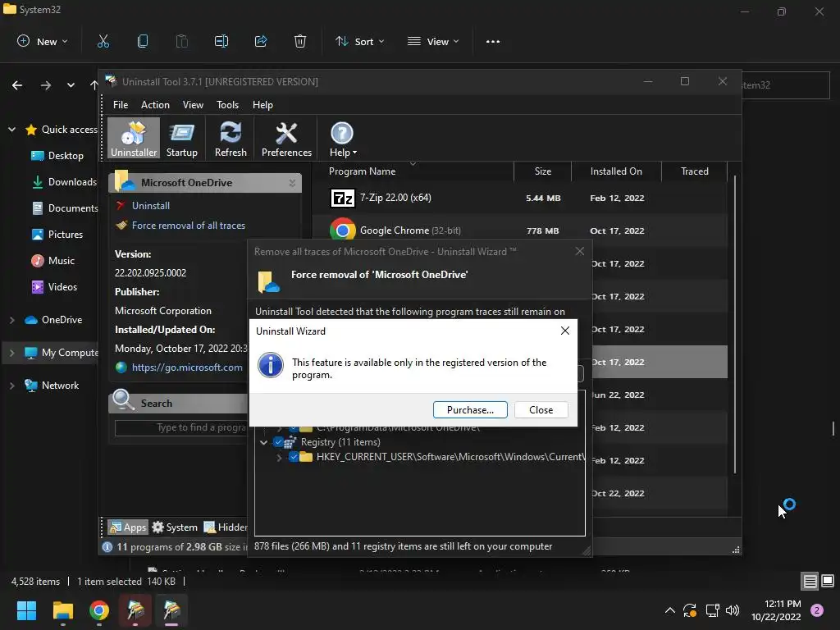Open Google Chrome from taskbar
Screen dimensions: 840x630
click(x=99, y=610)
